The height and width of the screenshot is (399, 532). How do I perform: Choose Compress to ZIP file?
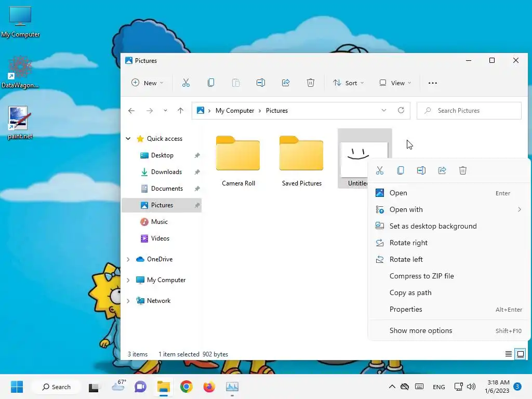tap(449, 276)
